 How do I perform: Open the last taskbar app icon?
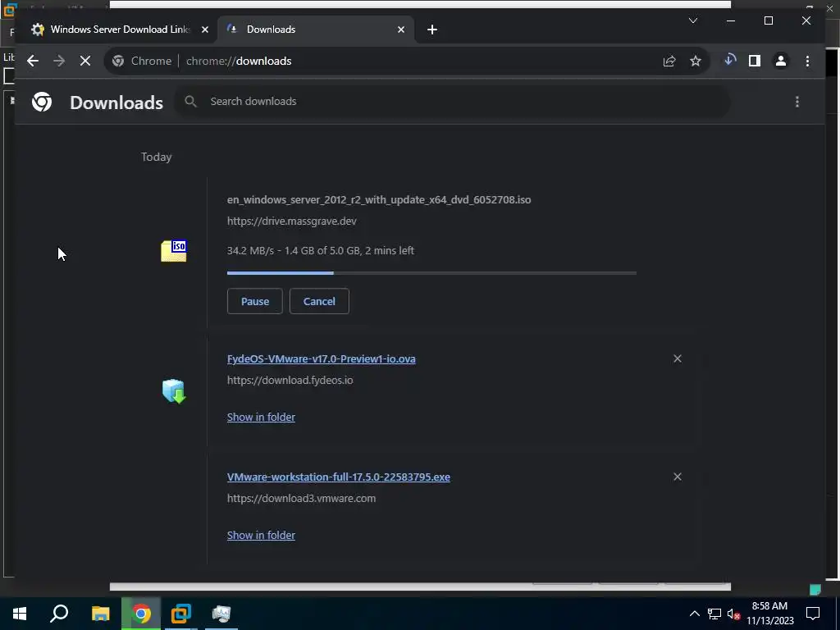tap(221, 614)
